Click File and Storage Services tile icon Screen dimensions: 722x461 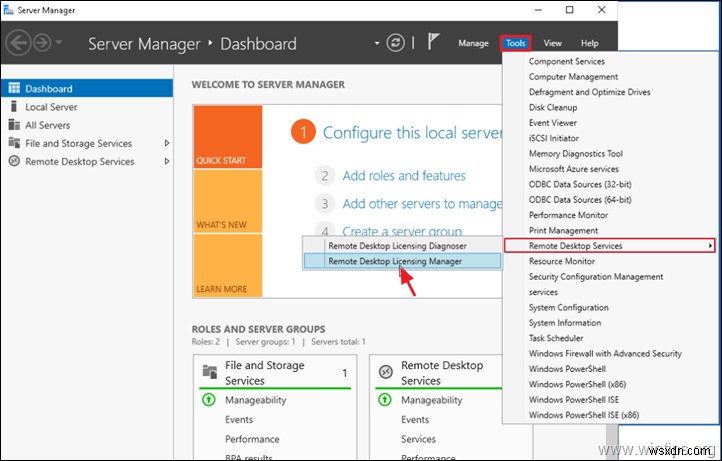pos(210,372)
